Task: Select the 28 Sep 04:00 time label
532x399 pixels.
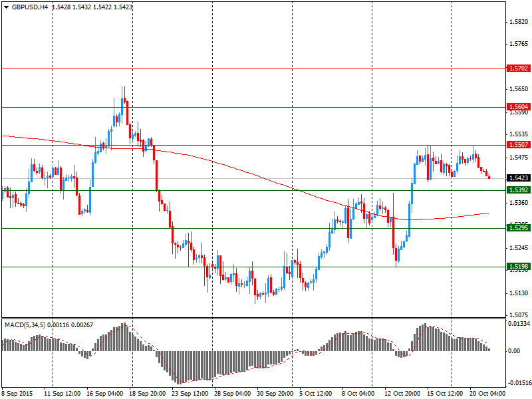Action: pyautogui.click(x=232, y=394)
